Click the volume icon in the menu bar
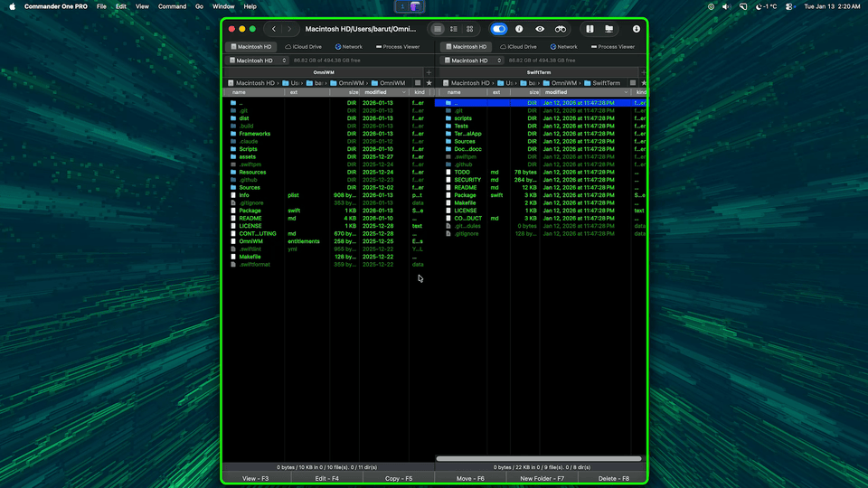Viewport: 868px width, 488px height. (x=726, y=6)
